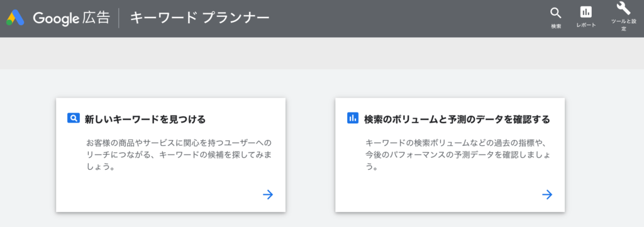The width and height of the screenshot is (644, 227).
Task: Click the Google Ads logo icon
Action: click(x=15, y=18)
